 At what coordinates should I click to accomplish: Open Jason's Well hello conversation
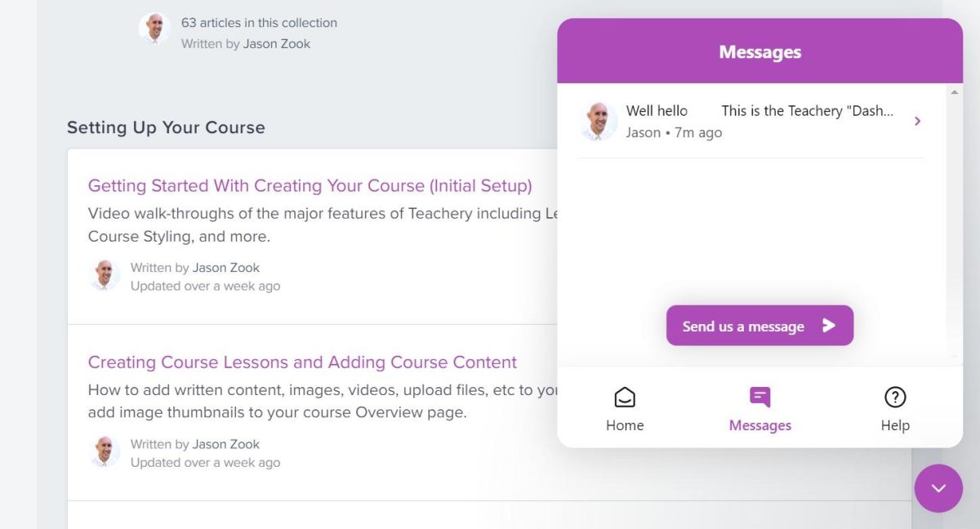pos(751,121)
